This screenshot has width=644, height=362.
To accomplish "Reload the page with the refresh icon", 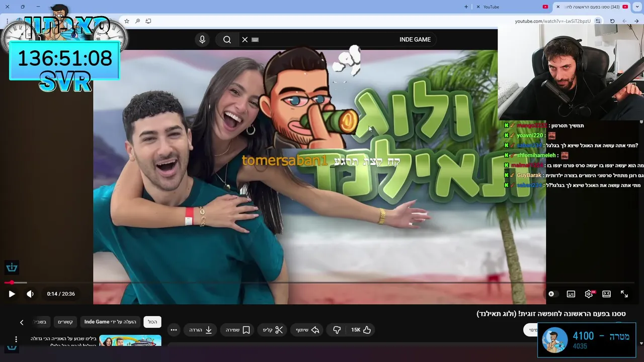I will [x=612, y=21].
